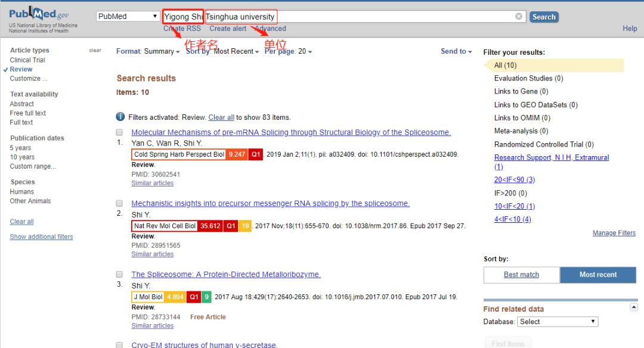Open Manage Filters

(x=614, y=233)
